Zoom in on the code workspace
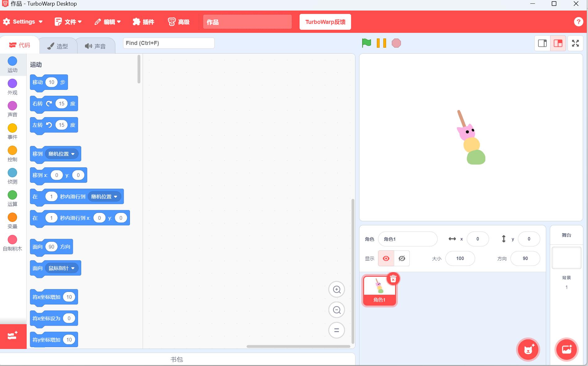588x366 pixels. (x=336, y=289)
